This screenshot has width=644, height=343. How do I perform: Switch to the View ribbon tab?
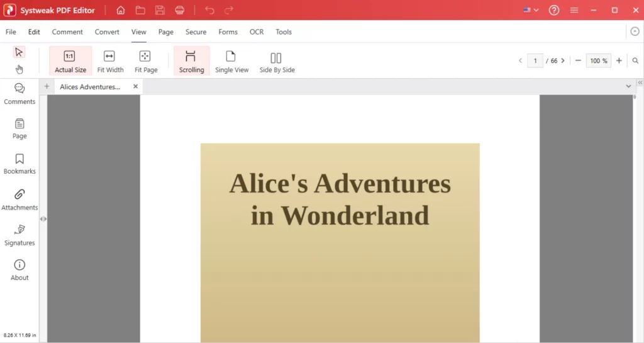coord(139,31)
